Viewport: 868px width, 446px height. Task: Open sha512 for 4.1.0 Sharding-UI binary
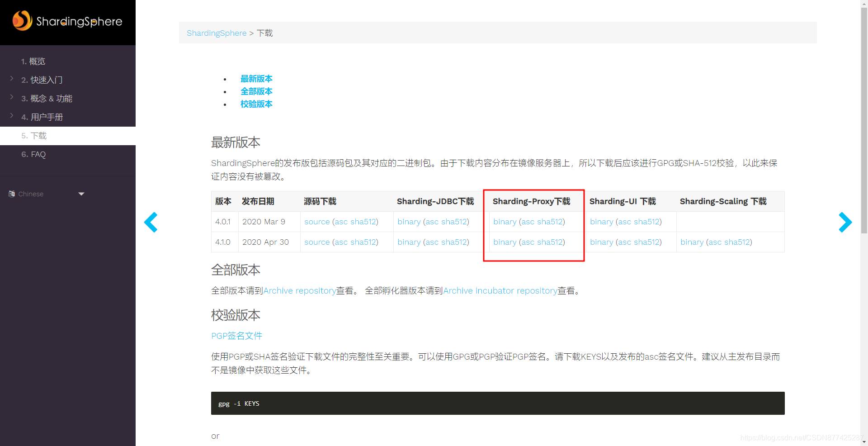(x=646, y=242)
